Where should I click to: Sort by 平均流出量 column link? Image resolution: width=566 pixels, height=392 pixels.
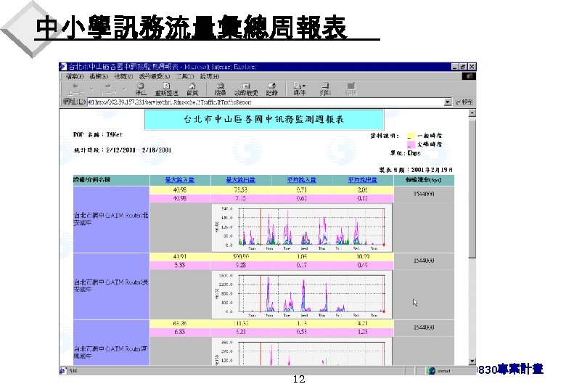(362, 180)
